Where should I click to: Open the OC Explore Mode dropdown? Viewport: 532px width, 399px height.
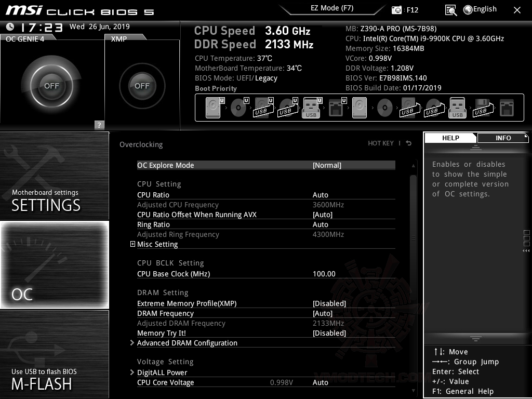[x=327, y=165]
